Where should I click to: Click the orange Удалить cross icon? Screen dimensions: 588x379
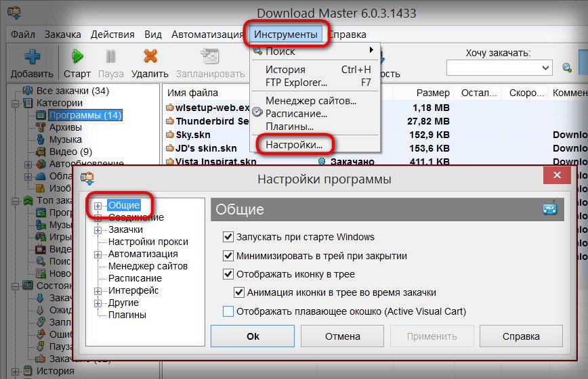click(x=150, y=56)
